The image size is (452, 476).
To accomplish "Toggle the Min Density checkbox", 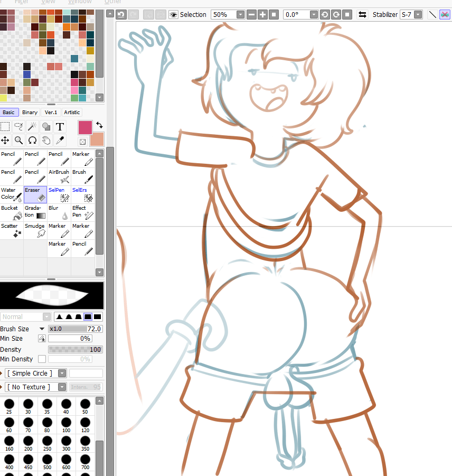I will [42, 359].
